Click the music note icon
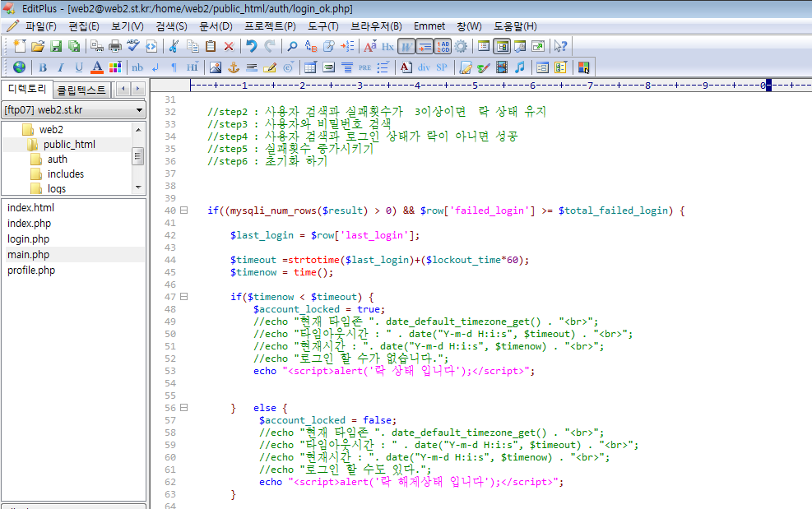The height and width of the screenshot is (509, 812). coord(520,67)
